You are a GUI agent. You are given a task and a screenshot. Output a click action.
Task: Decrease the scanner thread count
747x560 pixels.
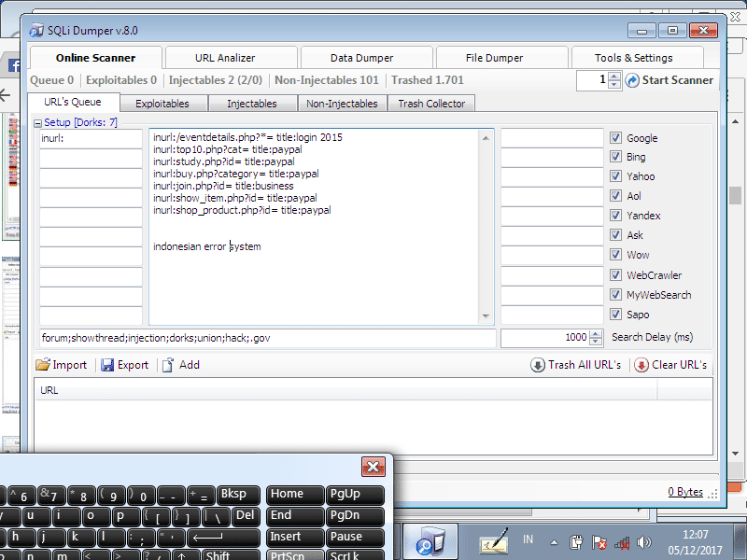point(614,84)
